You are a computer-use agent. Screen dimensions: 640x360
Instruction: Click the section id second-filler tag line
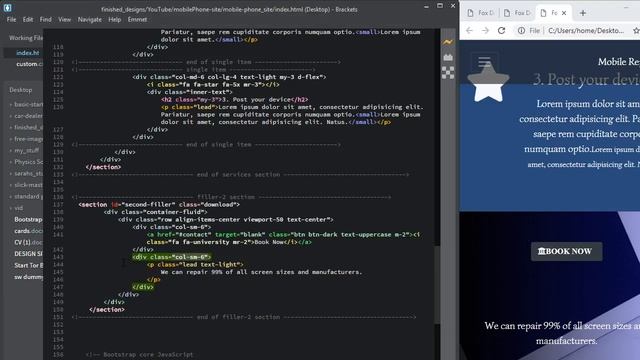[159, 204]
